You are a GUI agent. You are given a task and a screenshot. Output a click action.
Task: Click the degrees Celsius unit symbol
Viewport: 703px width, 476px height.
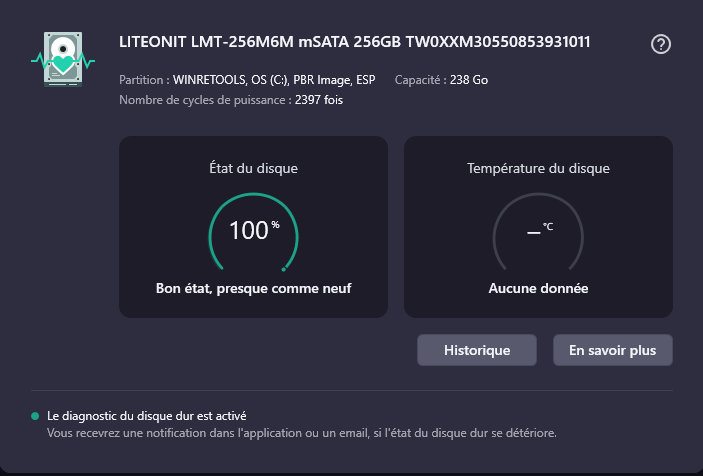pos(548,227)
